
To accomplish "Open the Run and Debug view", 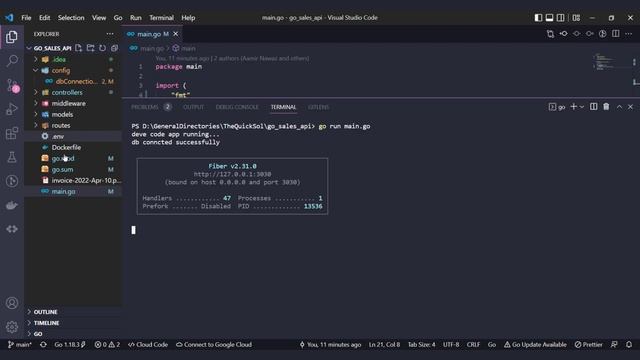I will (x=12, y=109).
